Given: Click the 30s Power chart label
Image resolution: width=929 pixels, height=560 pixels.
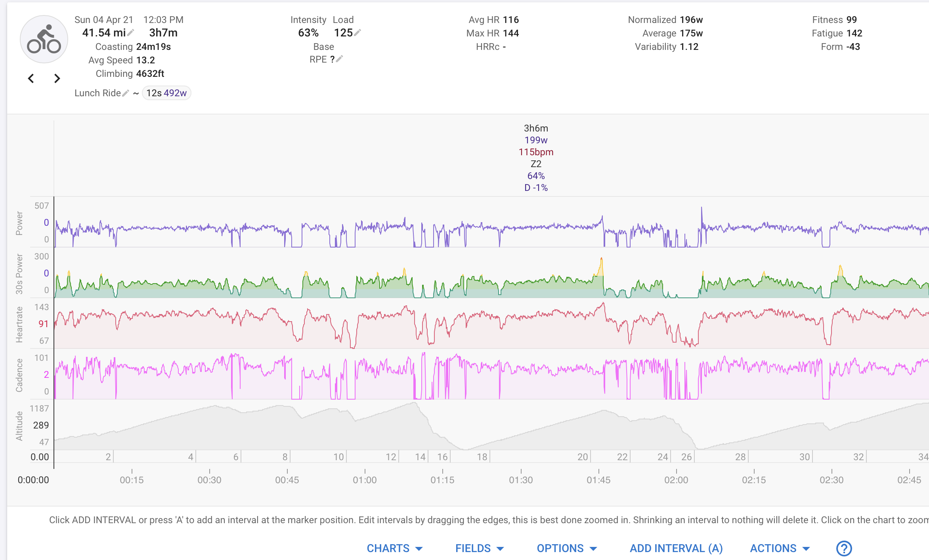Looking at the screenshot, I should 19,274.
